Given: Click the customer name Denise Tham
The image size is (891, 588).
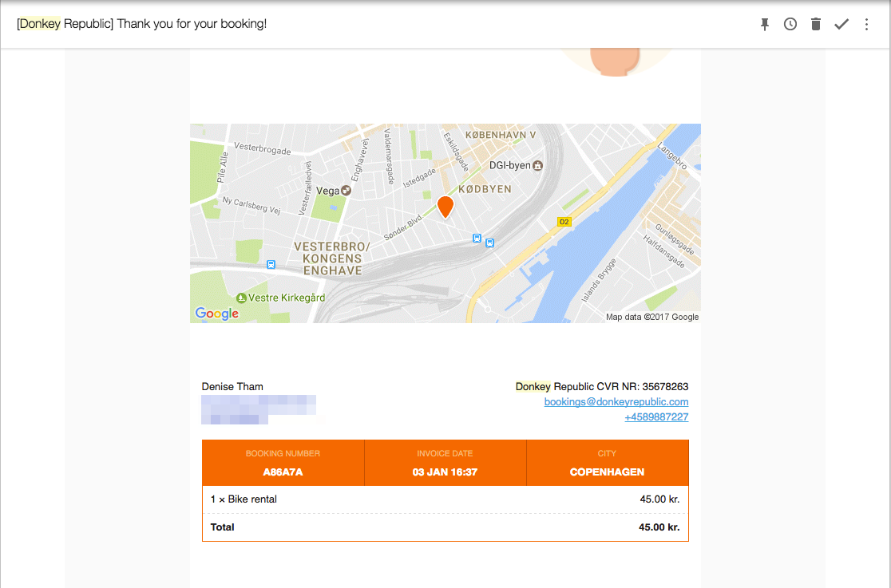Looking at the screenshot, I should pyautogui.click(x=232, y=387).
